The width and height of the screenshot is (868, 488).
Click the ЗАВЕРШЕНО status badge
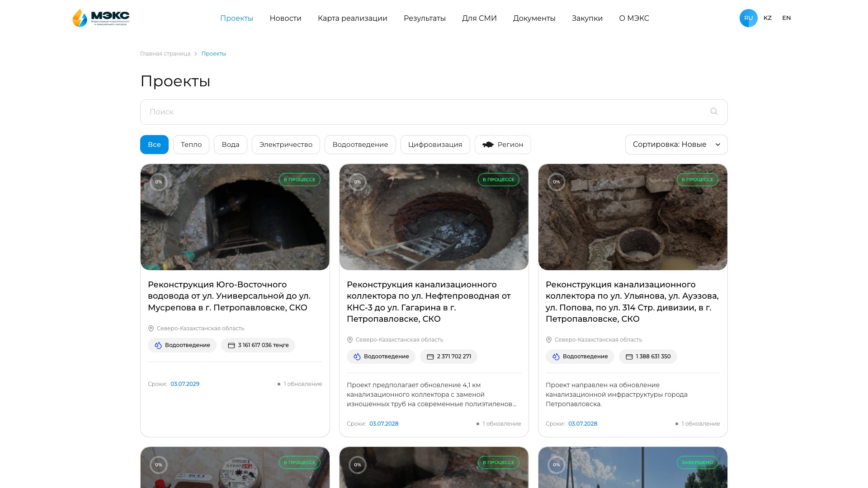(698, 462)
